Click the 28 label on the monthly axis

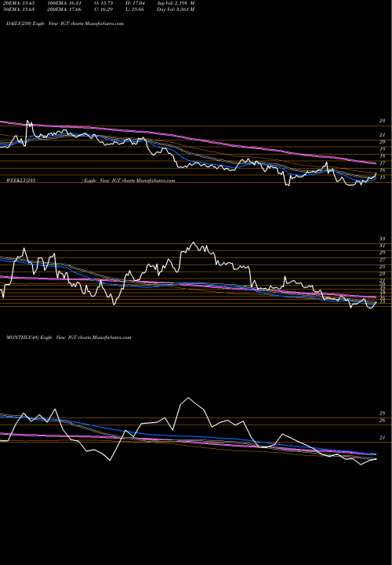point(382,414)
